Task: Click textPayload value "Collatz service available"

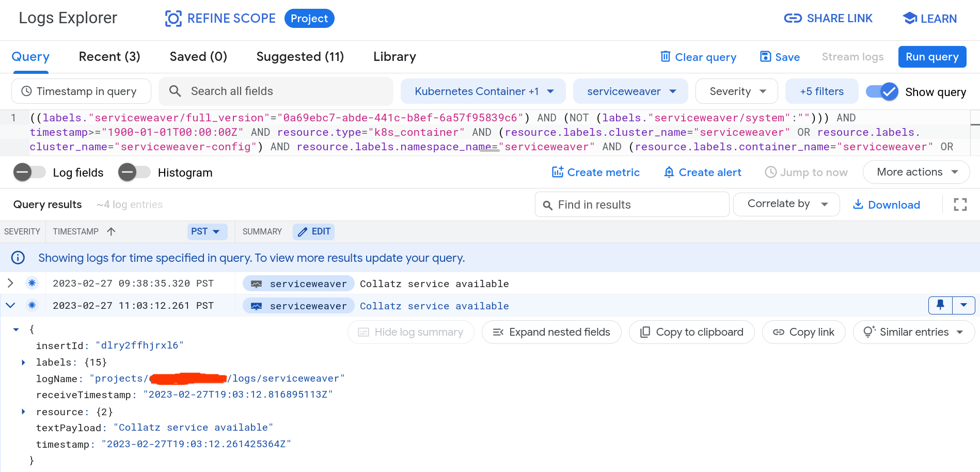Action: [193, 428]
